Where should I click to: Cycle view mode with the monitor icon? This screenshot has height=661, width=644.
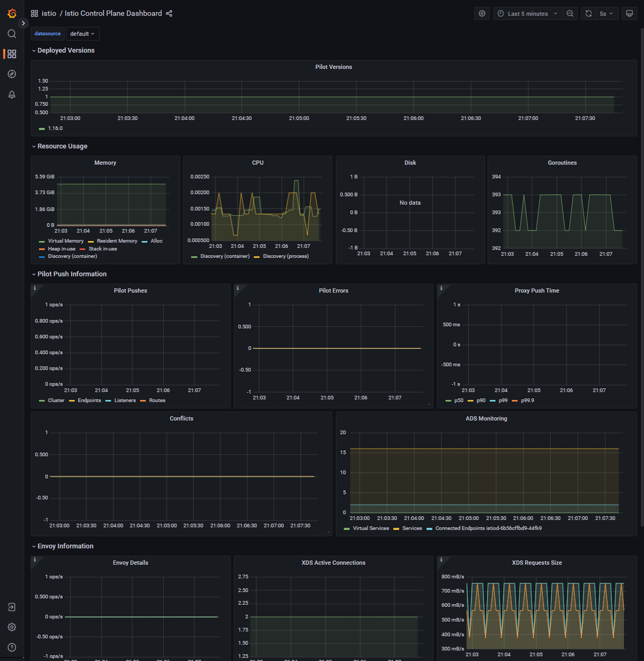(x=629, y=14)
